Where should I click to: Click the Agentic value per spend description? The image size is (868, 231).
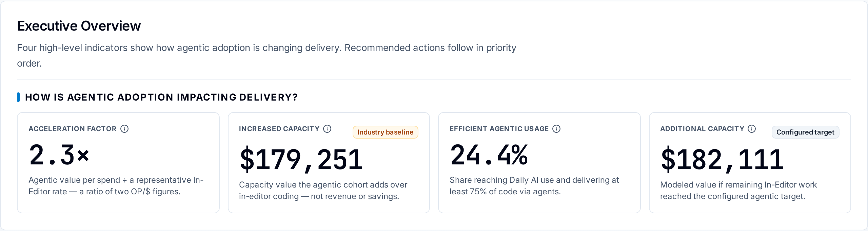[116, 186]
